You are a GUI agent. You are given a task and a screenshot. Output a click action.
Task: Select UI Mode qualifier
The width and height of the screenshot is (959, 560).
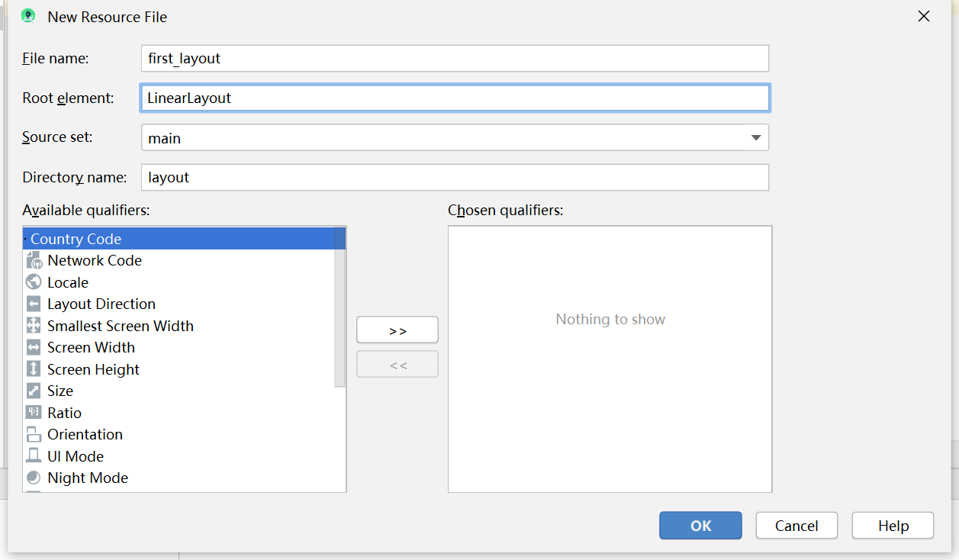click(x=179, y=456)
